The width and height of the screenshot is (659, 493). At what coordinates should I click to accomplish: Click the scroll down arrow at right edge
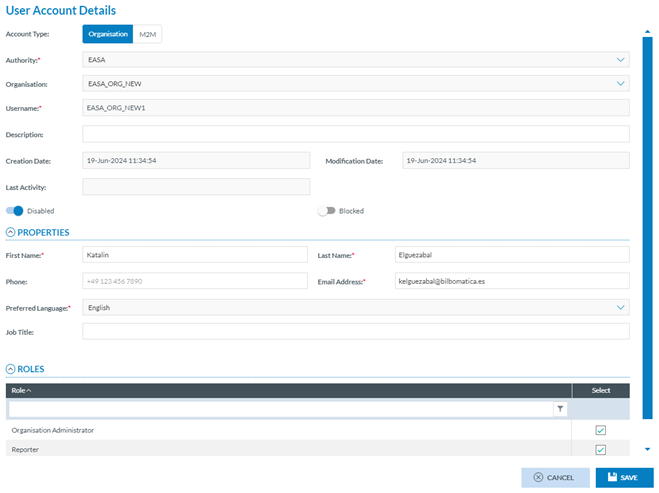coord(647,450)
